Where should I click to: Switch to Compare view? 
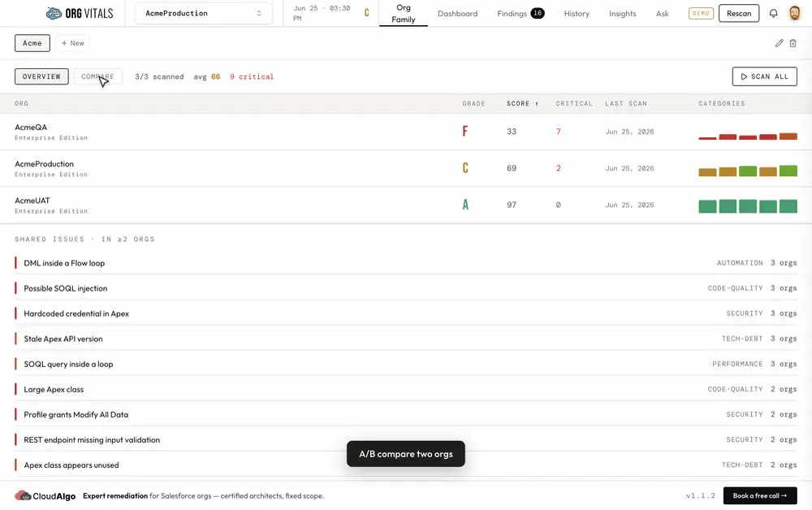(97, 76)
